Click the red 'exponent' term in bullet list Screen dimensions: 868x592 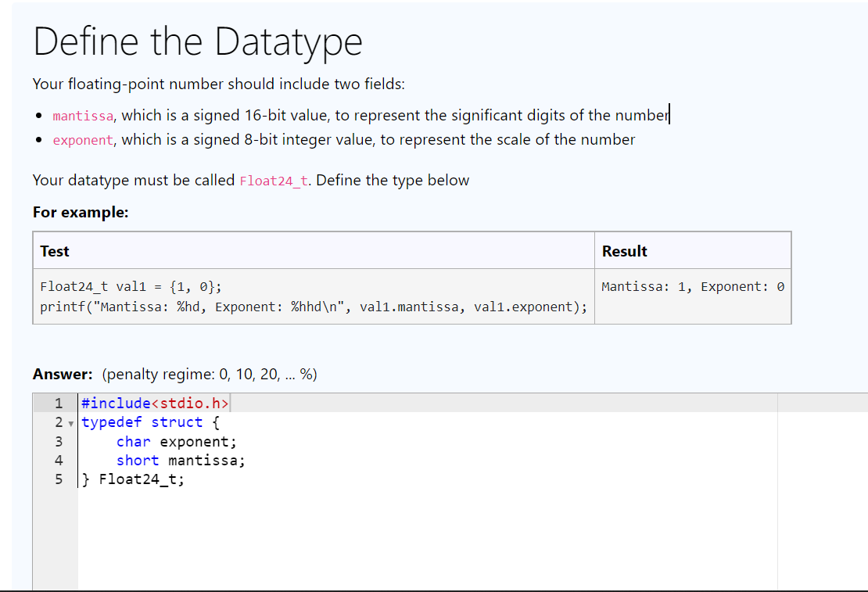[x=83, y=141]
